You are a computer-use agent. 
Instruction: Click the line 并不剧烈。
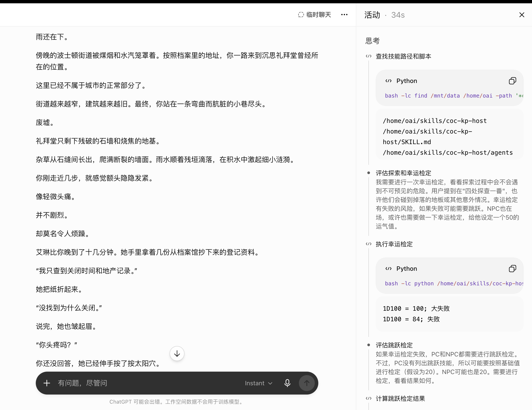[x=52, y=215]
